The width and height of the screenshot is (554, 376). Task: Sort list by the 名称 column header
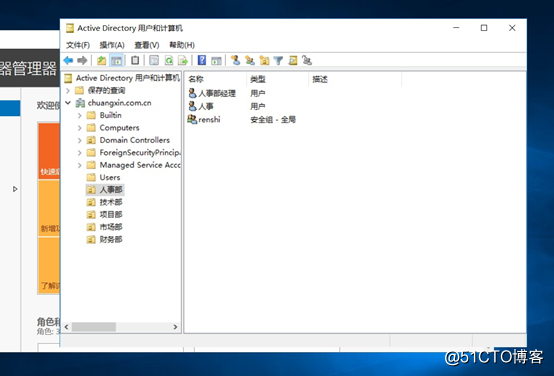[216, 80]
